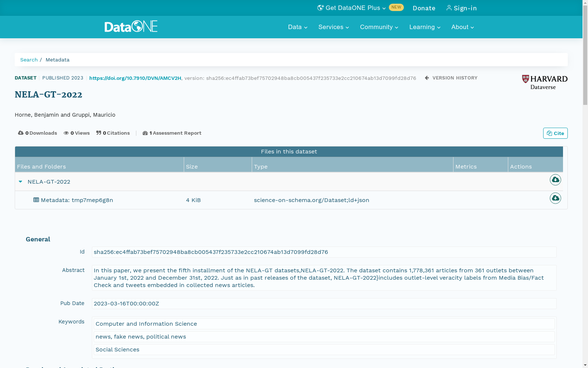Click the General section heading

38,239
